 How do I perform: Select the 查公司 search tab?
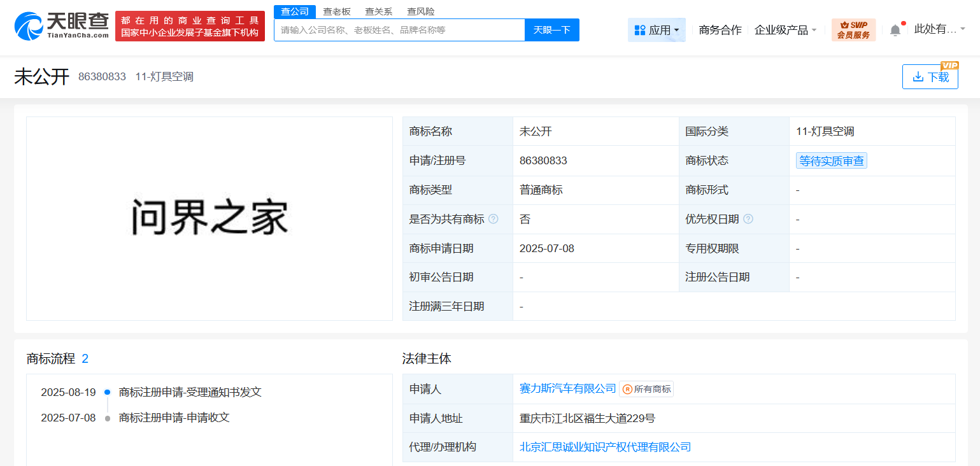pyautogui.click(x=295, y=11)
